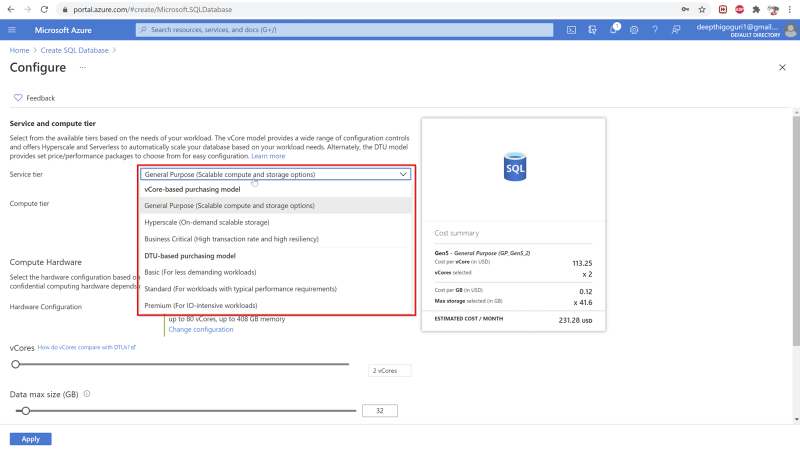Screen dimensions: 800x450
Task: Open the notifications bell
Action: [614, 30]
